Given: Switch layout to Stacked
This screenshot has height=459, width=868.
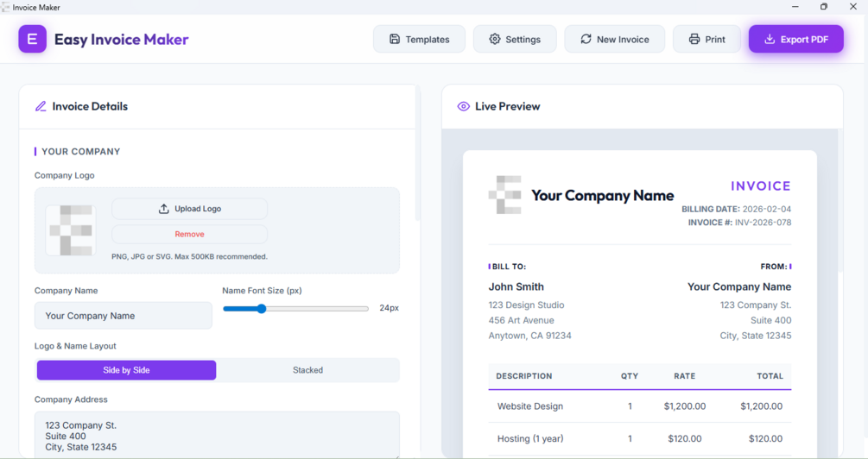Looking at the screenshot, I should coord(307,370).
